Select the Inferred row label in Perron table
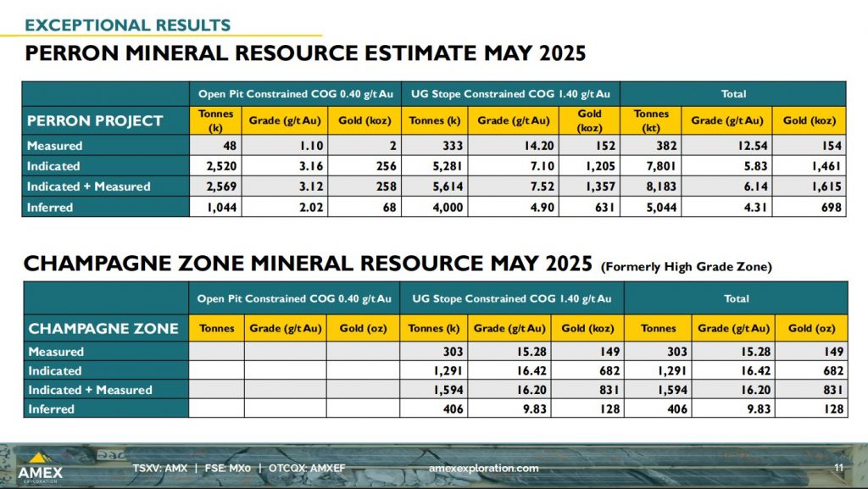 coord(50,207)
